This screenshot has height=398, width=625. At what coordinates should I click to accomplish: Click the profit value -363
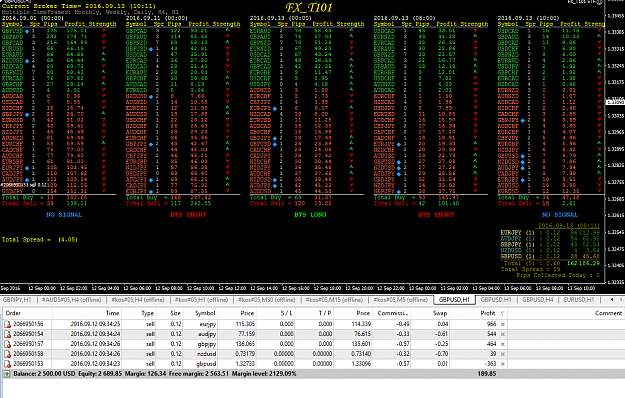[x=490, y=364]
